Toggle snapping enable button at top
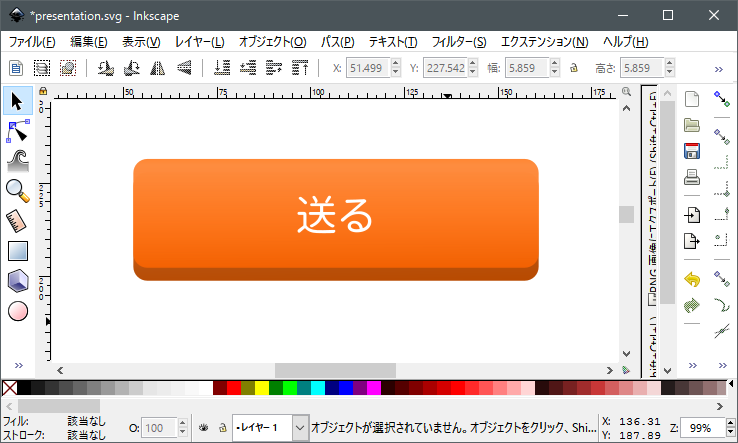Screen dimensions: 738x443 pyautogui.click(x=722, y=99)
